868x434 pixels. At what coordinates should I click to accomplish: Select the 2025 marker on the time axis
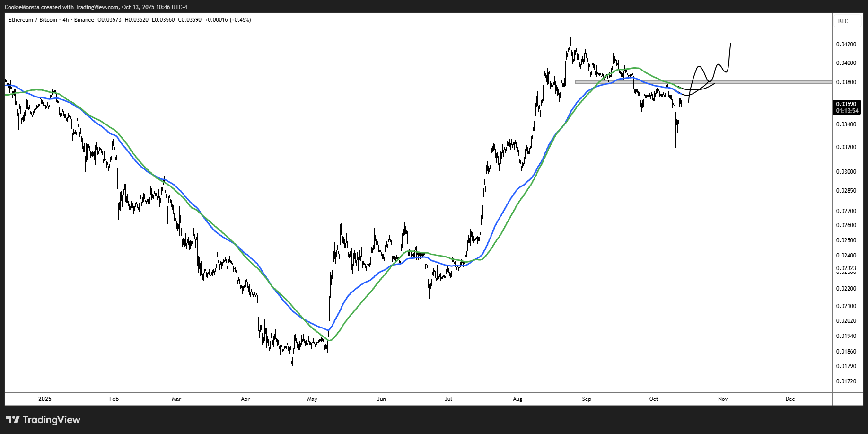45,399
